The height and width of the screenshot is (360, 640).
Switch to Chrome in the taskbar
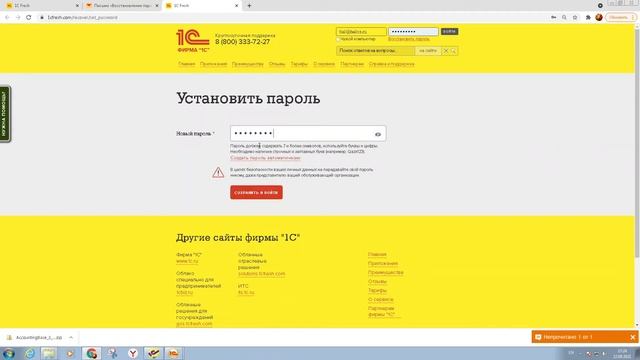[91, 353]
